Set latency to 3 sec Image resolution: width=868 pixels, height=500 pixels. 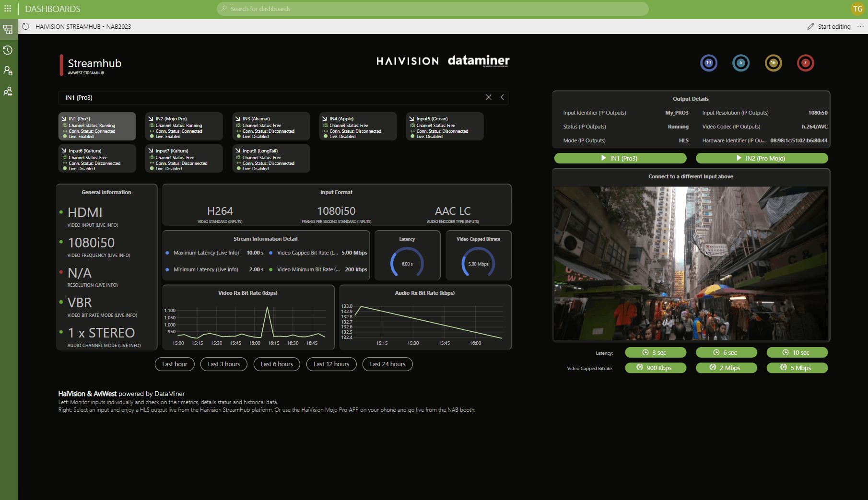pos(656,352)
